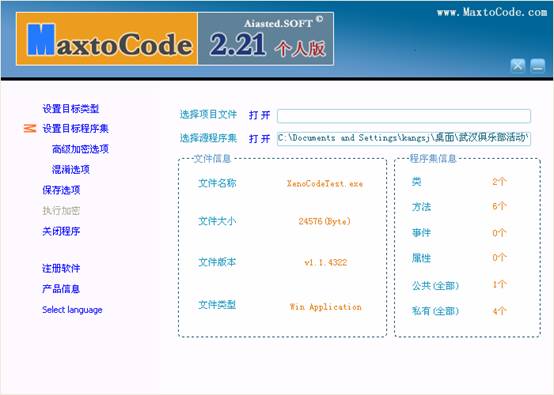
Task: Click file size value 24576 (Byte)
Action: tap(324, 221)
